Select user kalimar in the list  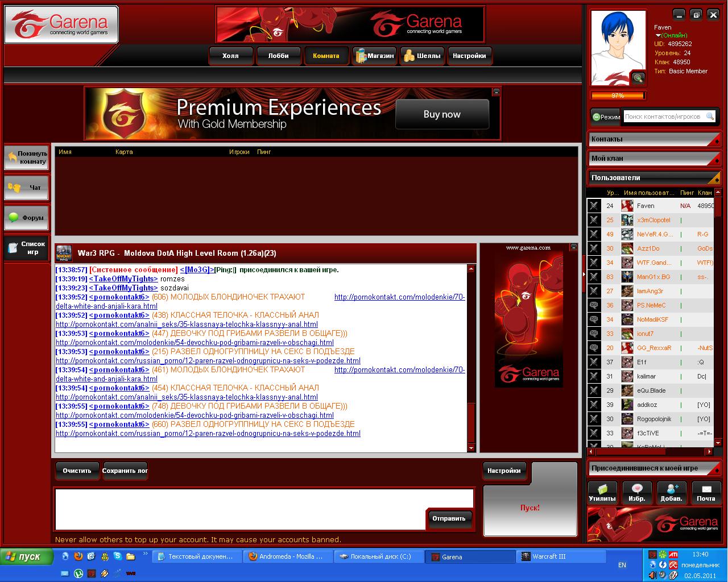tap(651, 376)
